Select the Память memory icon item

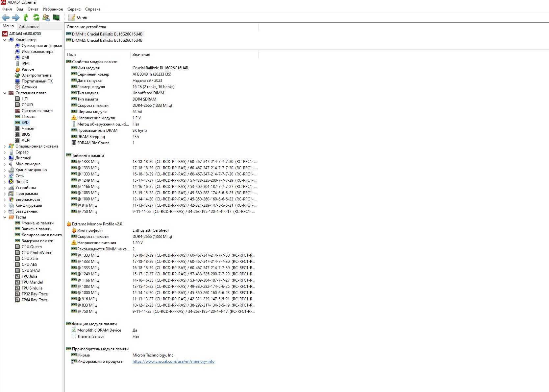17,117
